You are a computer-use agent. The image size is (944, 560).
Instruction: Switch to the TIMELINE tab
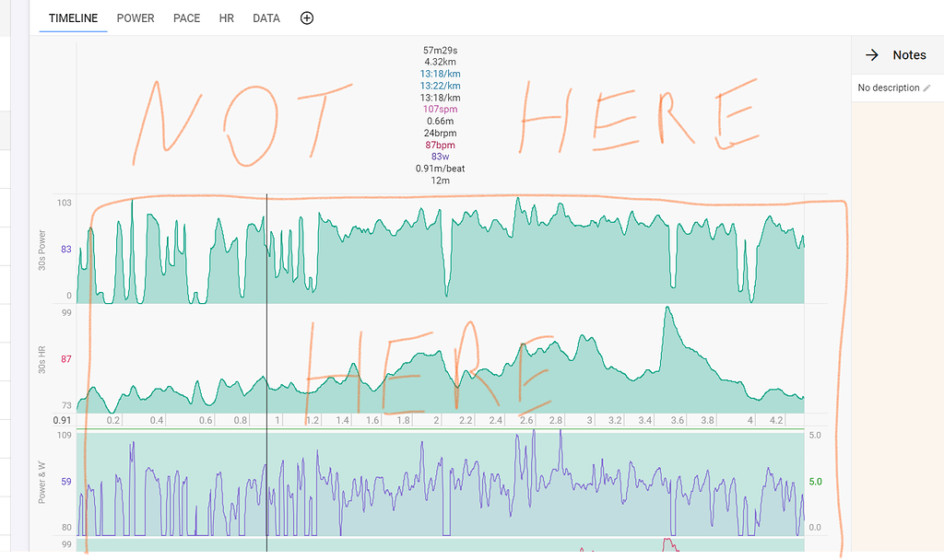[x=73, y=18]
